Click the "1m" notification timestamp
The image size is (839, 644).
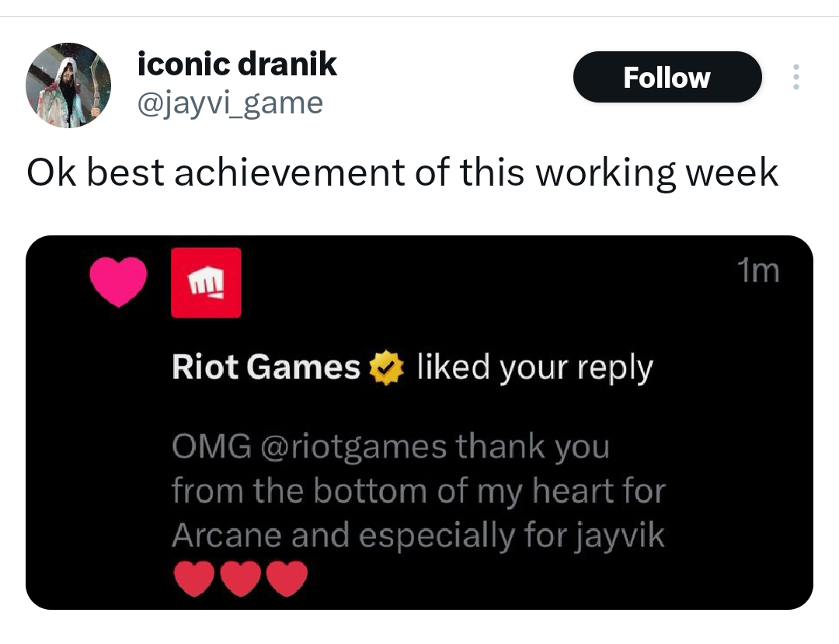coord(757,271)
